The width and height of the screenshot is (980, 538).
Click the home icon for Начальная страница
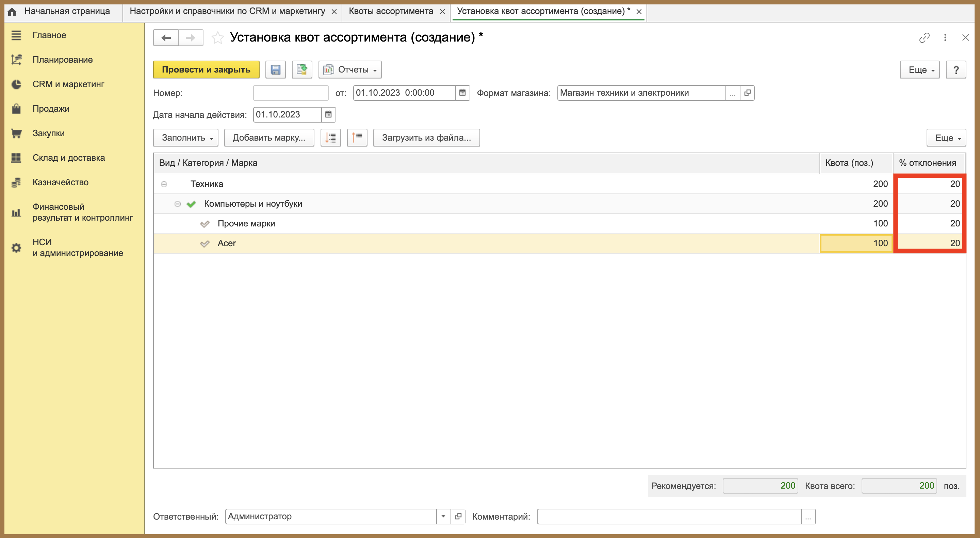[12, 12]
